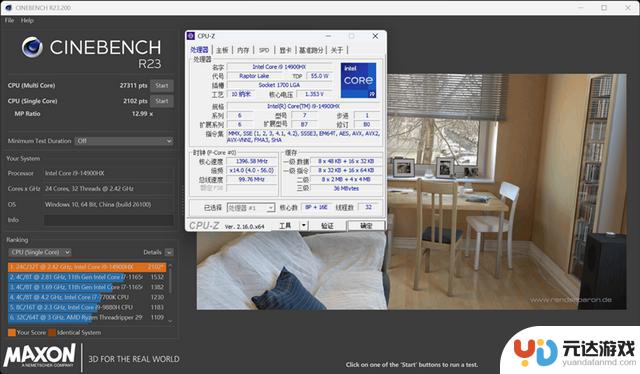The image size is (640, 374).
Task: Open Minimum Test Duration dropdown
Action: 124,141
